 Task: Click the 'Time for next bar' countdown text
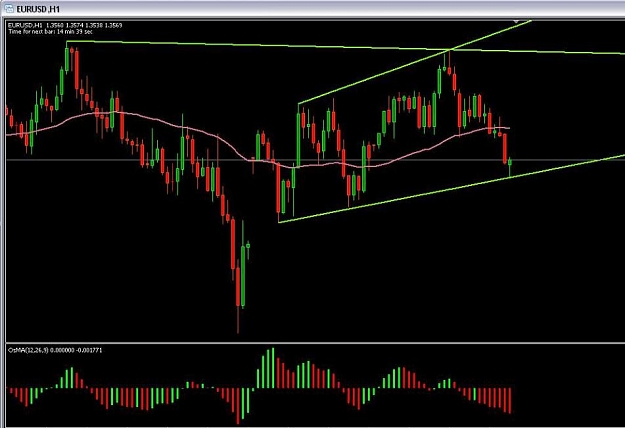[50, 31]
